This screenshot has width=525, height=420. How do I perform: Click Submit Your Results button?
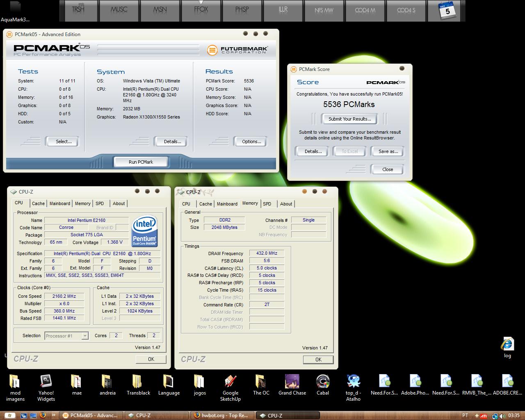click(x=350, y=119)
